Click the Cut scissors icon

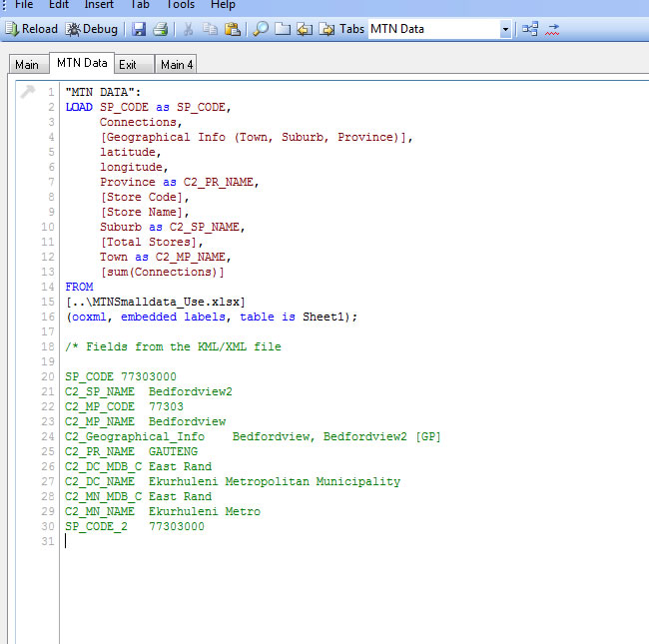189,29
